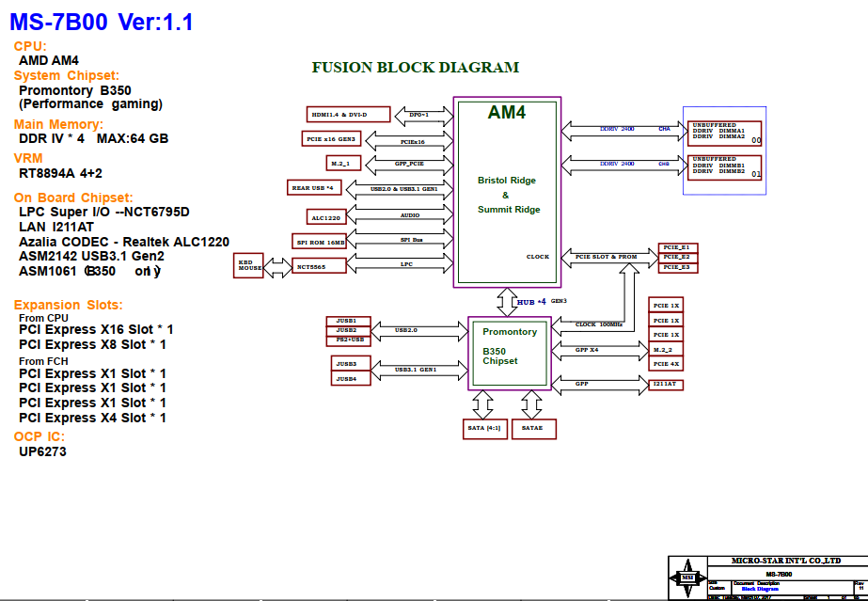The width and height of the screenshot is (868, 601).
Task: Click the DDRIV 2400 CHA arrow
Action: (x=622, y=130)
